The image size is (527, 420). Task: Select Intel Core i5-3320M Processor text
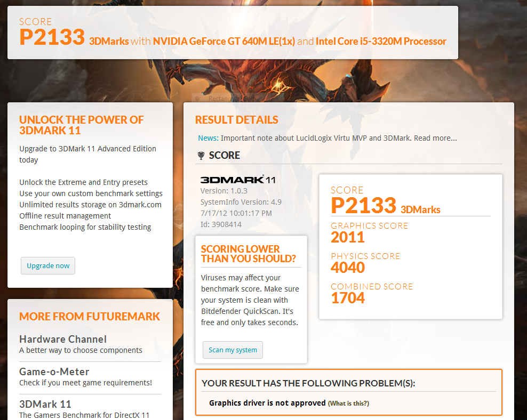point(381,41)
